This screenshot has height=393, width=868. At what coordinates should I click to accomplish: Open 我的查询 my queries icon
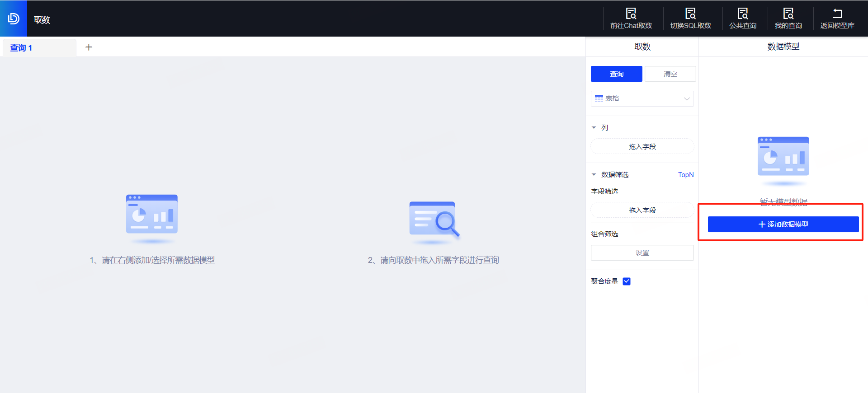coord(788,14)
